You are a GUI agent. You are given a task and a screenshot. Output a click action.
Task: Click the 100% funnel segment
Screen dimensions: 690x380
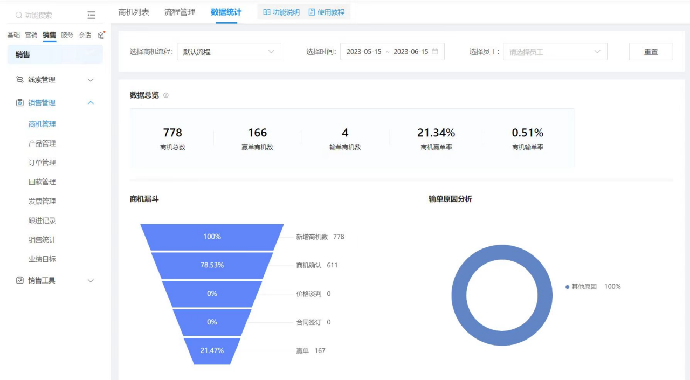[212, 237]
